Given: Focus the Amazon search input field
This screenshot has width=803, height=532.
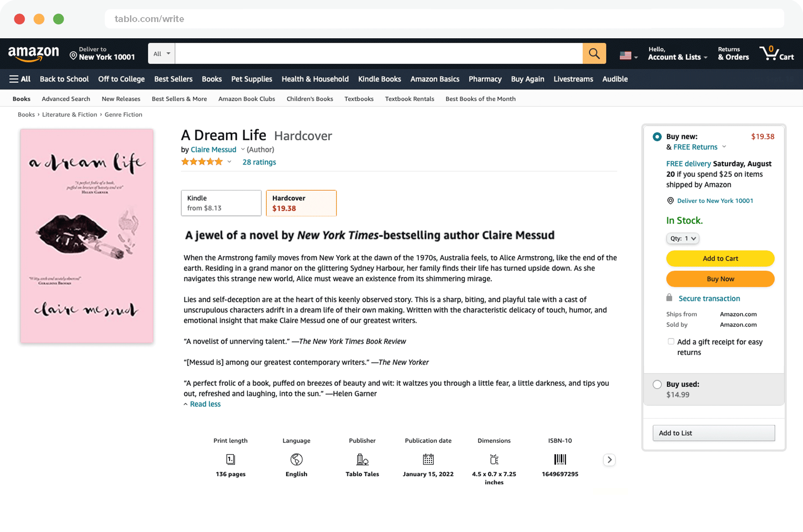Looking at the screenshot, I should point(379,54).
